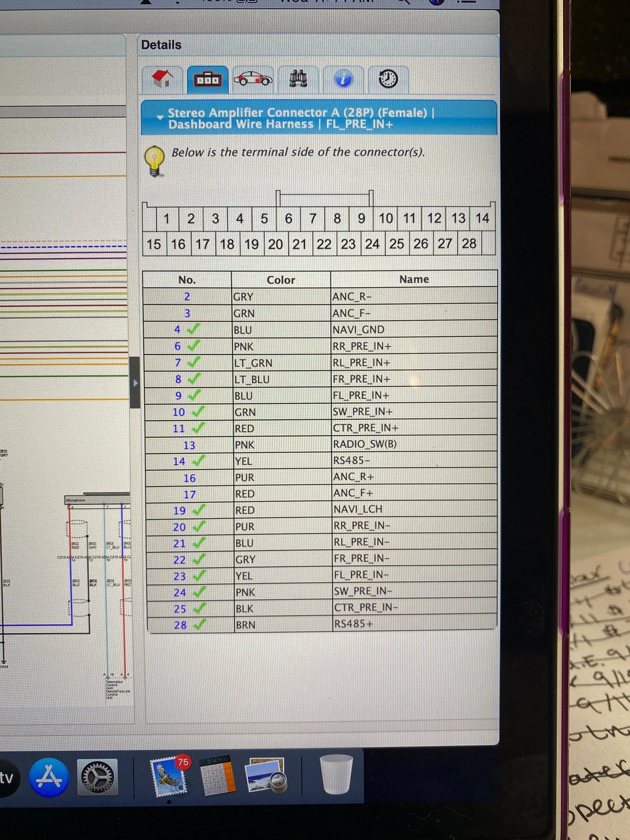
Task: Open the blue information icon tab
Action: click(343, 79)
